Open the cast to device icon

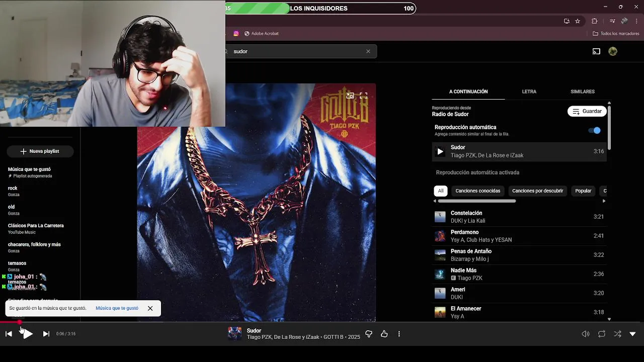pos(596,51)
